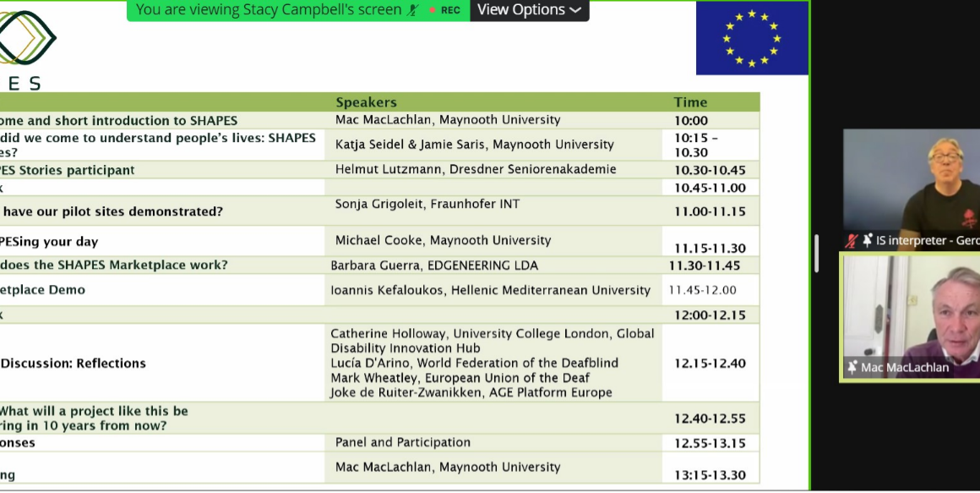This screenshot has height=493, width=980.
Task: Click Mac MacLachlan speaker in the 13:15 row
Action: pyautogui.click(x=448, y=467)
